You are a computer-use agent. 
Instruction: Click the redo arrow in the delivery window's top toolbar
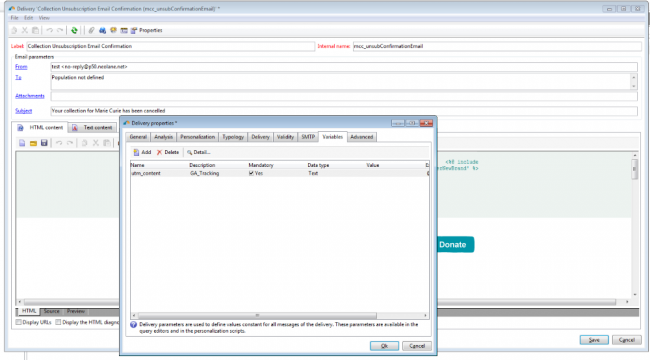pyautogui.click(x=60, y=30)
